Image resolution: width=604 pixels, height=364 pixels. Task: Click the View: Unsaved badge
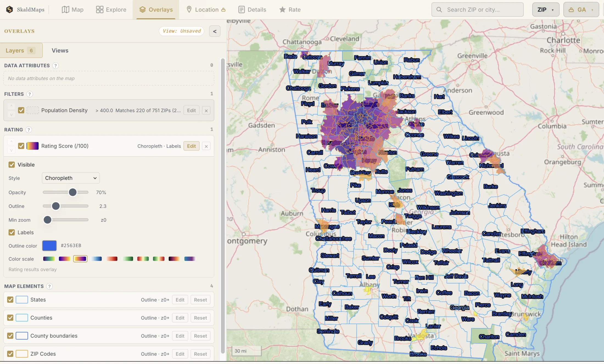click(x=181, y=31)
